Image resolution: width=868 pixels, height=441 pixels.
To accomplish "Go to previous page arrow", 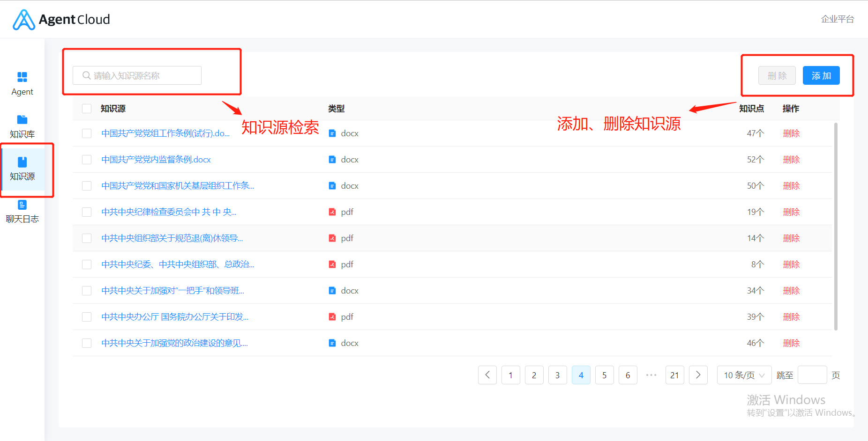I will pyautogui.click(x=487, y=375).
